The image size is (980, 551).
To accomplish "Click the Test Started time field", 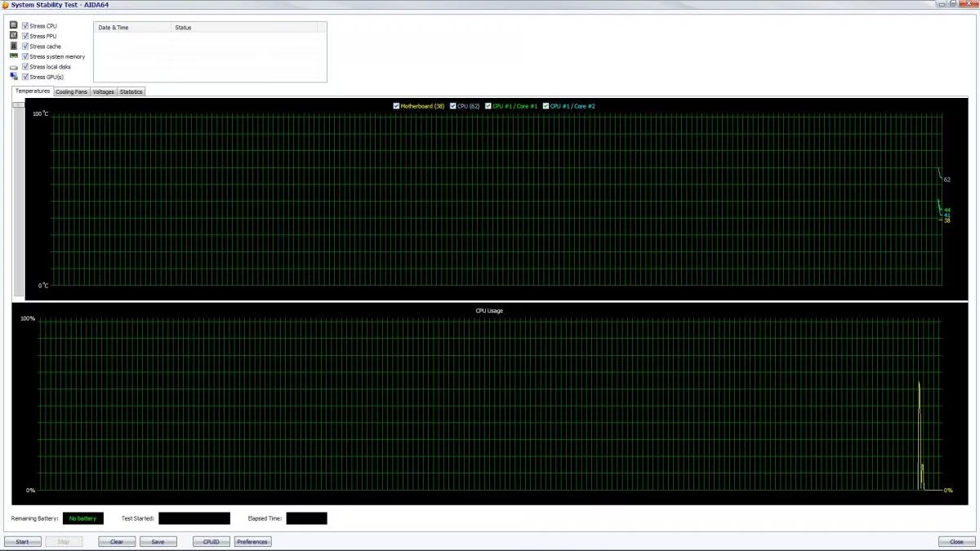I will pos(194,518).
